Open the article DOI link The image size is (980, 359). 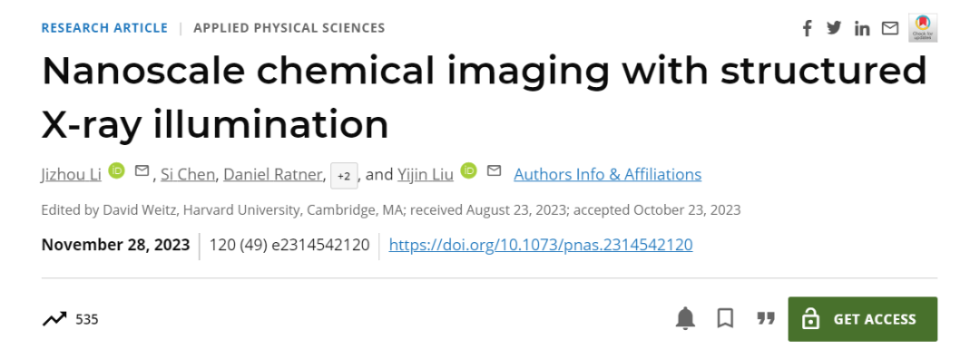(541, 245)
